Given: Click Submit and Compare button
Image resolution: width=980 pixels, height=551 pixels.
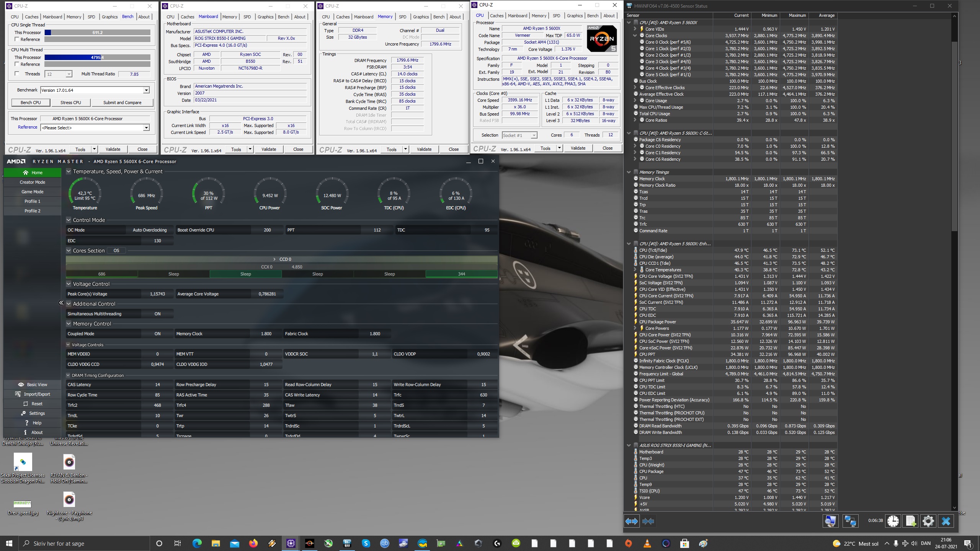Looking at the screenshot, I should coord(122,103).
